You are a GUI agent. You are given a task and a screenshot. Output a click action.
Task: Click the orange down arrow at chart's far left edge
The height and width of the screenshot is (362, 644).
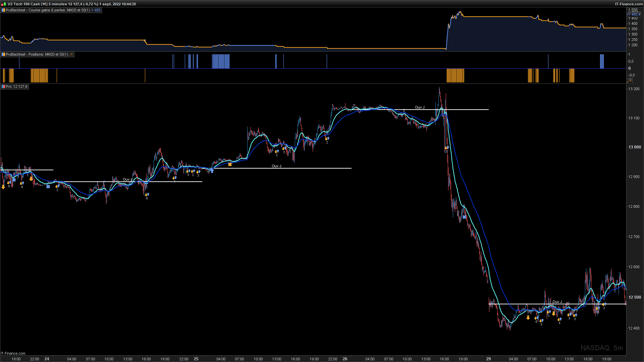click(3, 187)
